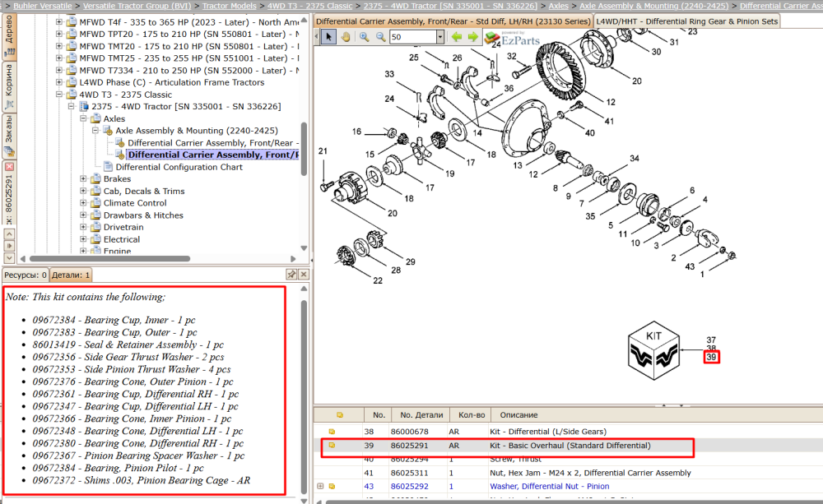823x504 pixels.
Task: Open L4WD/HHT Differential Ring Gear tab
Action: click(x=687, y=21)
